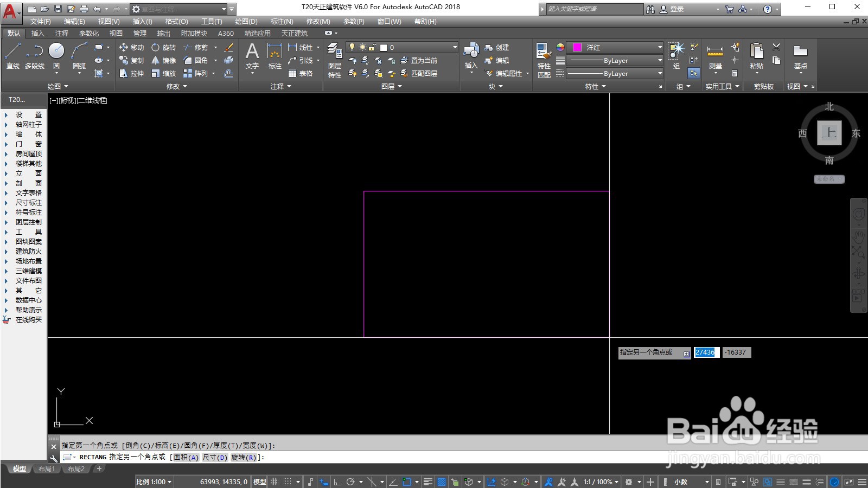Click the Print icon in quick access toolbar
Viewport: 868px width, 488px height.
point(84,9)
